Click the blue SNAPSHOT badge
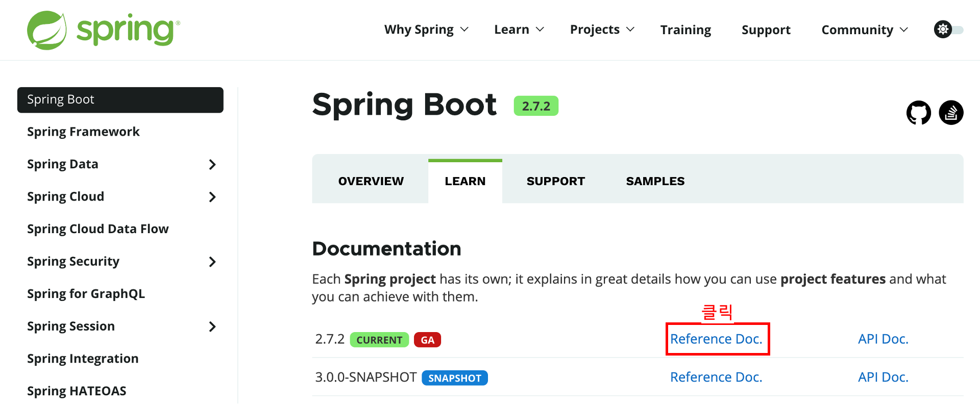980x404 pixels. (x=455, y=378)
